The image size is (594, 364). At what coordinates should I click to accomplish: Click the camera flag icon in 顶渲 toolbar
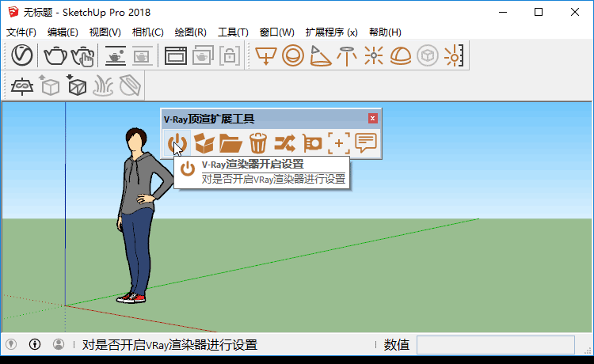[312, 143]
